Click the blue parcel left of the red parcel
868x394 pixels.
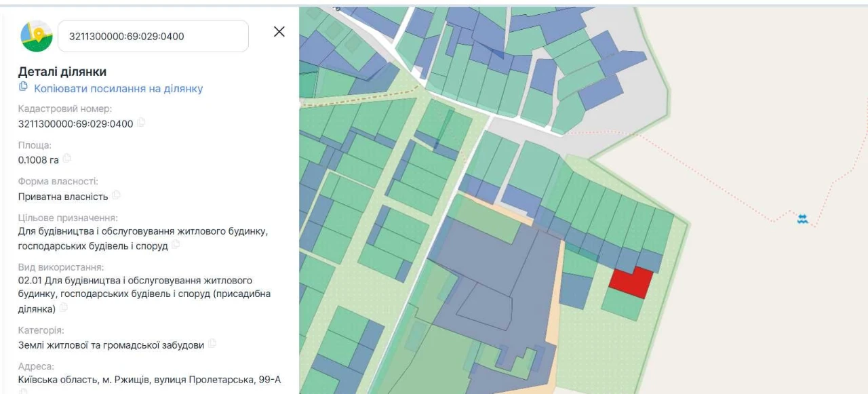576,292
